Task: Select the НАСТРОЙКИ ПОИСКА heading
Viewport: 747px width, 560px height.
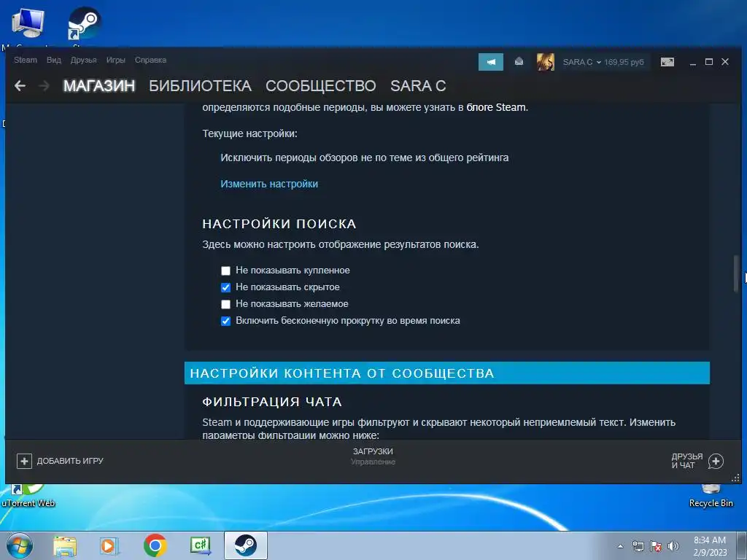Action: click(279, 224)
